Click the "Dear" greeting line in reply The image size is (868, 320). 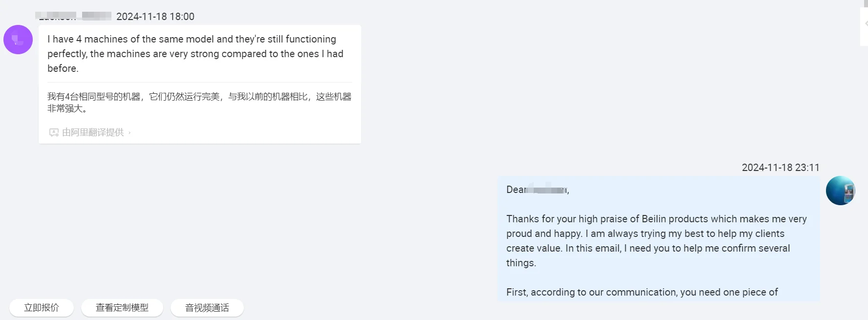(538, 190)
